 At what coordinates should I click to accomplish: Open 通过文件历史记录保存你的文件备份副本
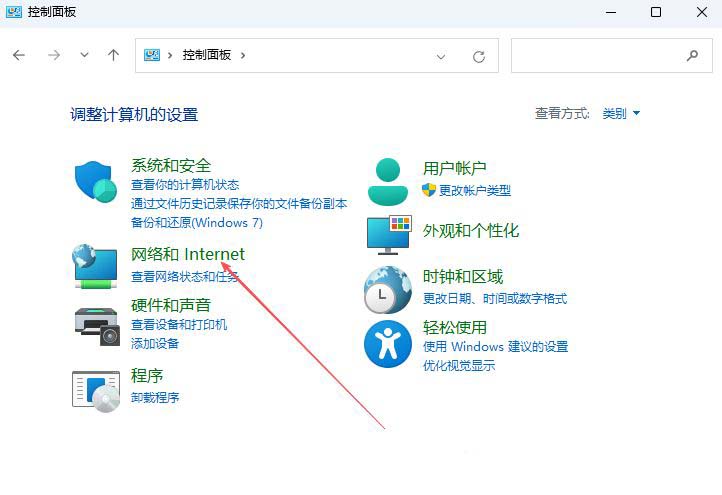(239, 204)
